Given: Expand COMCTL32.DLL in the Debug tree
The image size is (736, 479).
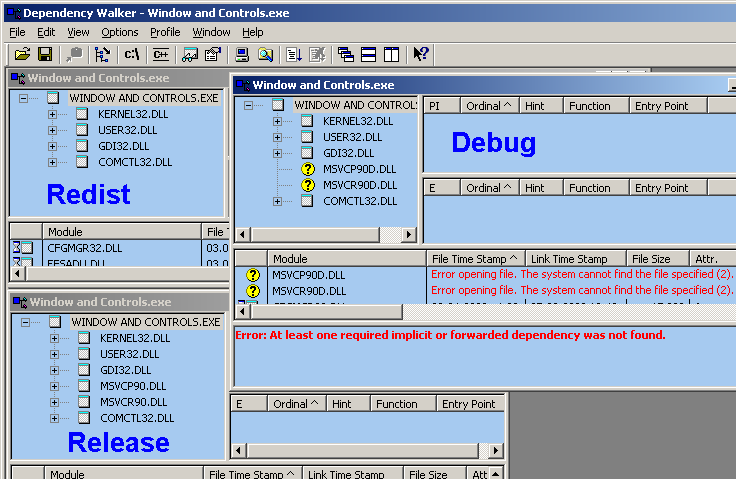Looking at the screenshot, I should tap(278, 201).
